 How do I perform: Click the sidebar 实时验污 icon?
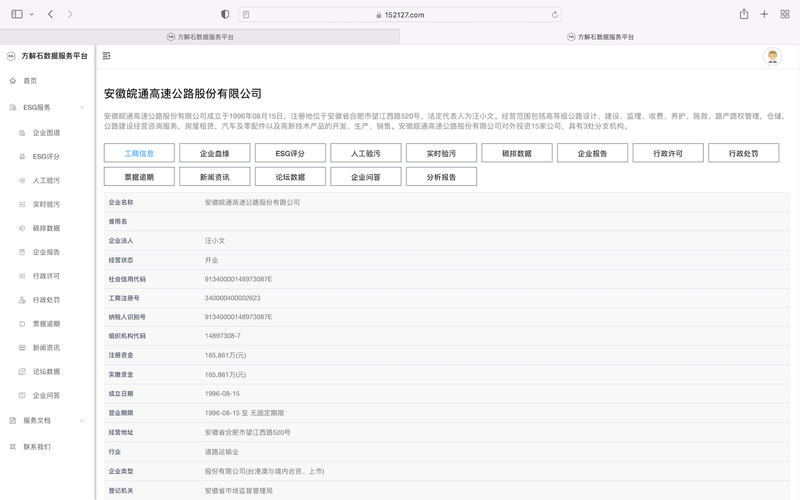click(22, 204)
